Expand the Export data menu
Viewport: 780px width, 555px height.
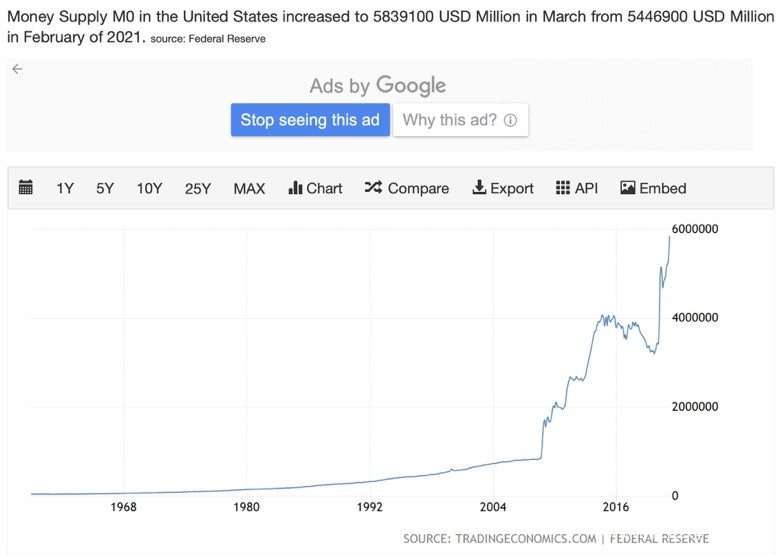pos(503,188)
